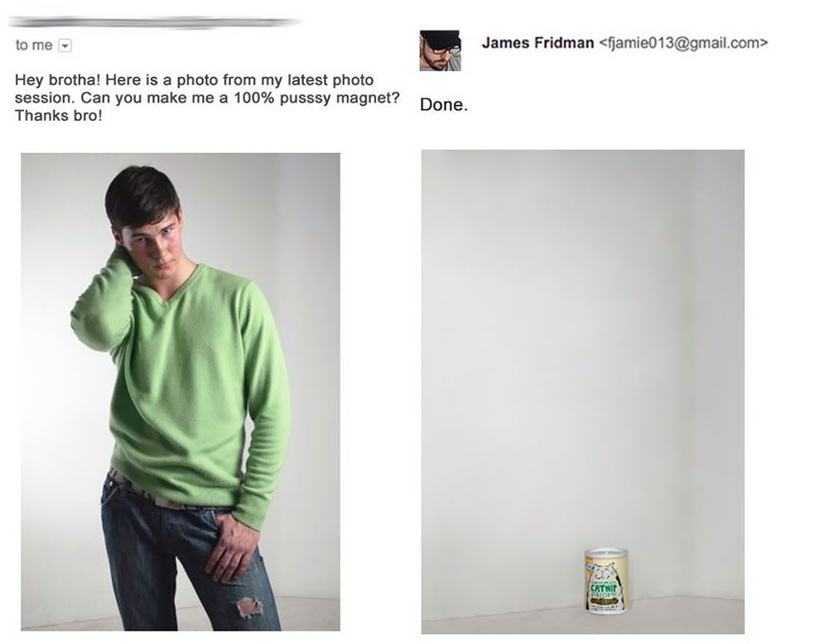Select the "100% pusssy magnet?" message line
This screenshot has width=820, height=644.
[x=316, y=98]
